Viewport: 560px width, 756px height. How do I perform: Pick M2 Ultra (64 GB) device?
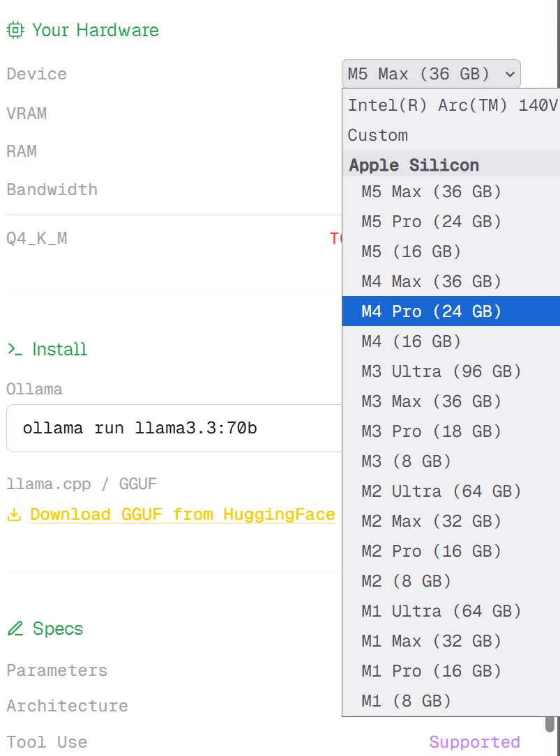pyautogui.click(x=441, y=491)
